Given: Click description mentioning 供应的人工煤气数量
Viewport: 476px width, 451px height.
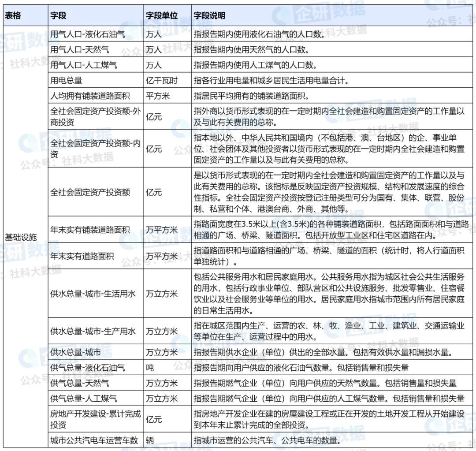Looking at the screenshot, I should 332,398.
